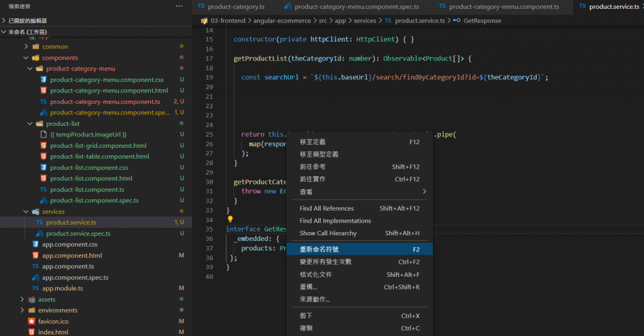Screen dimensions: 644x336
Task: Choose 前往實作 menu entry
Action: coord(360,179)
